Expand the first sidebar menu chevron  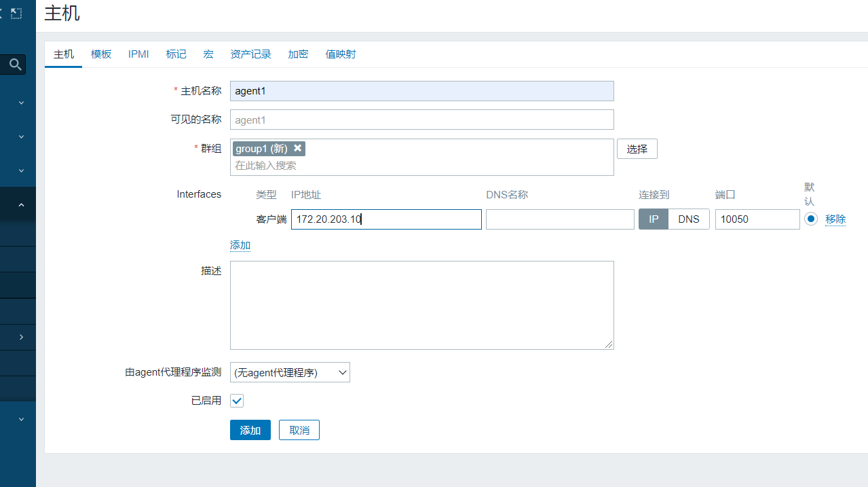[20, 102]
